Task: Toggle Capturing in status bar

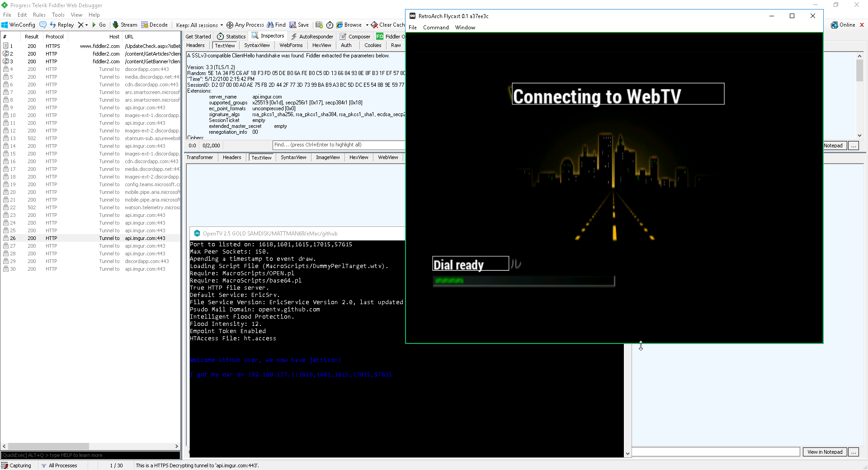Action: point(16,465)
